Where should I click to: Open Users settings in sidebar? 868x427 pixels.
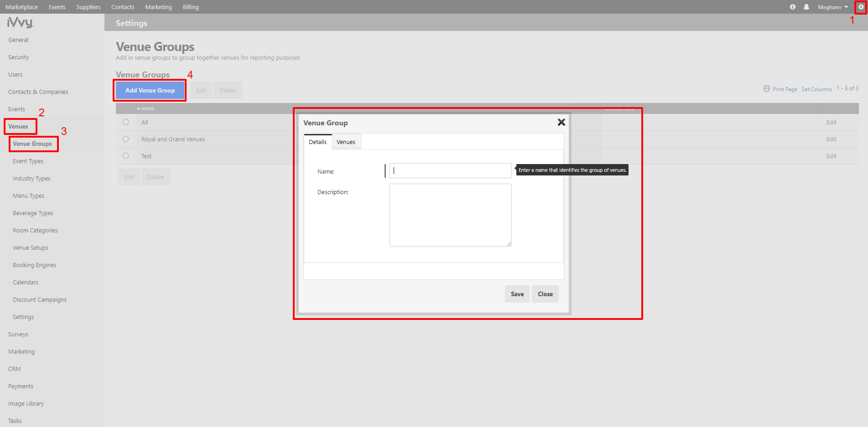(16, 74)
